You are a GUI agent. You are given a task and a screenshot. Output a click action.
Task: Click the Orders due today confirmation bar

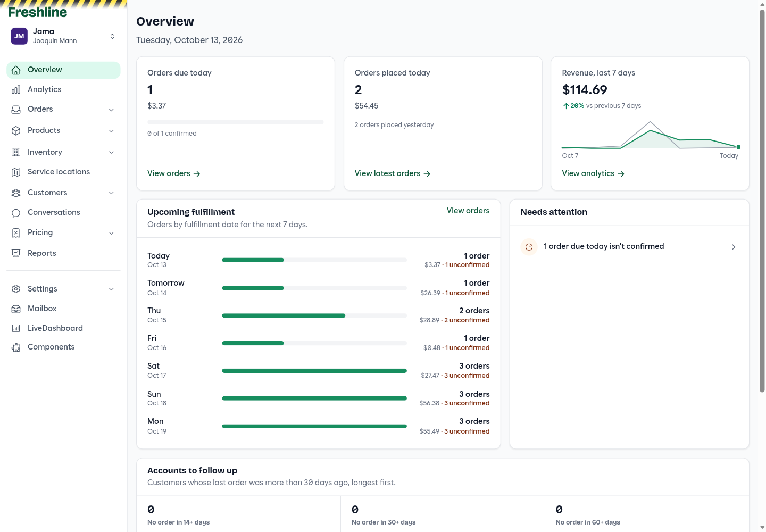coord(235,122)
